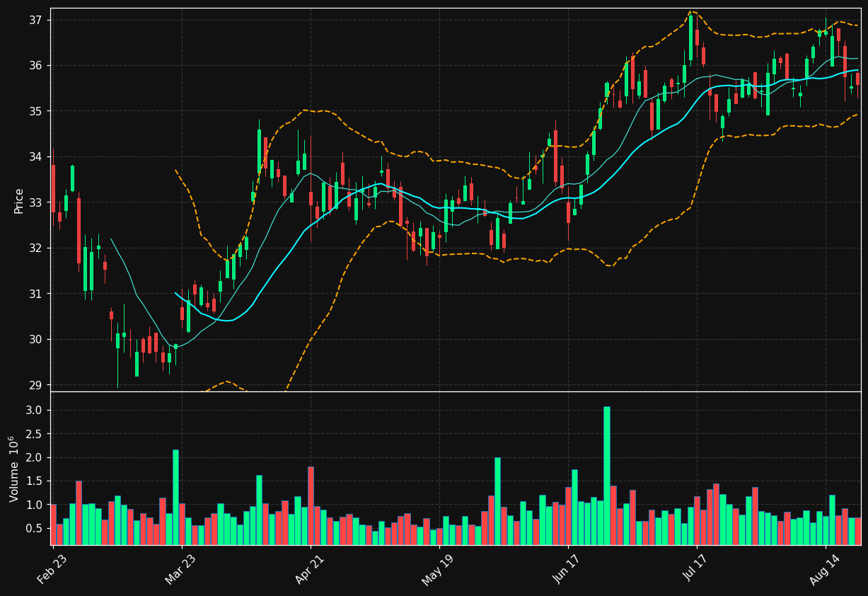Click the candlestick with the highest wick near 37
This screenshot has height=596, width=868.
point(690,38)
